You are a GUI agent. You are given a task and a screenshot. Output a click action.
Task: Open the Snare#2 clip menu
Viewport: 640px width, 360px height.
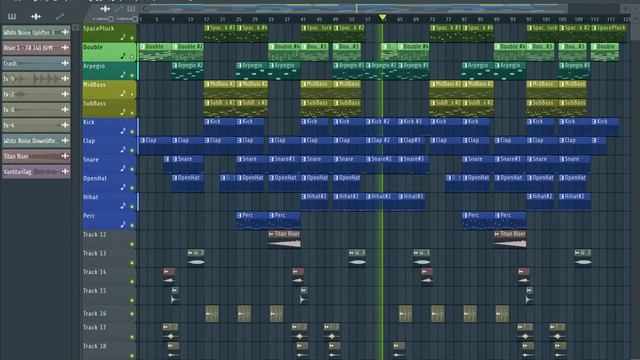[x=368, y=159]
